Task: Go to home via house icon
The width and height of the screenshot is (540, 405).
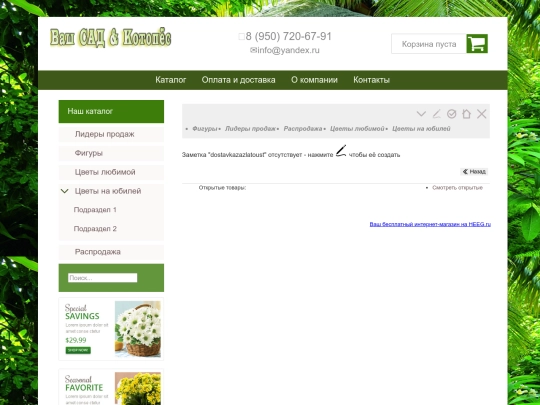Action: [x=466, y=114]
